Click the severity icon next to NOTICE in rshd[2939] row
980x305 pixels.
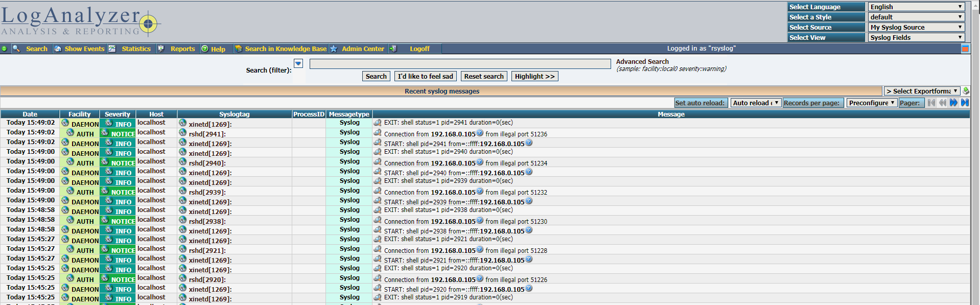coord(105,191)
